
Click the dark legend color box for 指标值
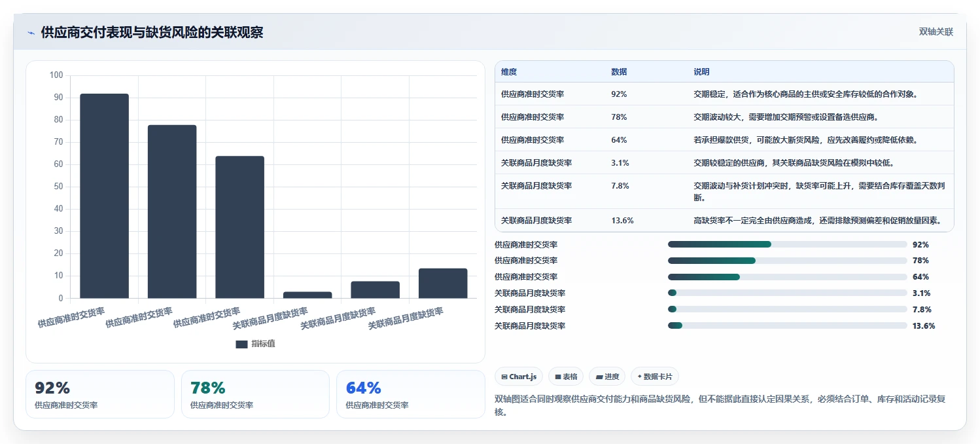(241, 344)
